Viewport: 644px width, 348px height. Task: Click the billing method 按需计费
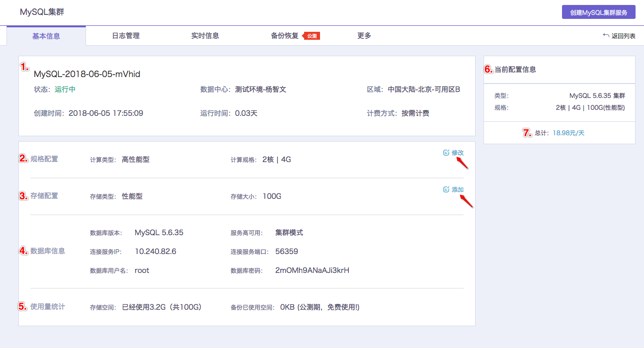click(415, 113)
